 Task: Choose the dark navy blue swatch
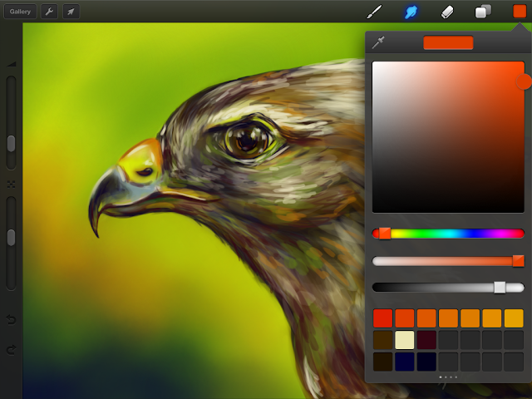point(405,362)
